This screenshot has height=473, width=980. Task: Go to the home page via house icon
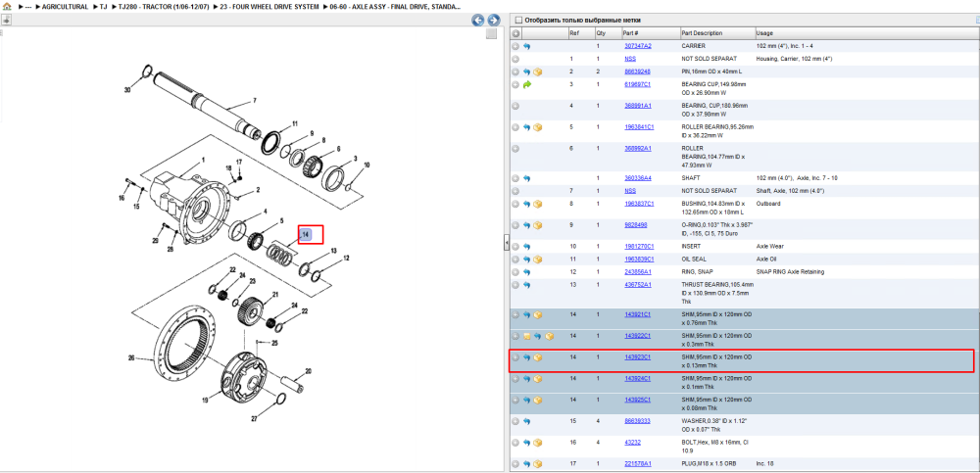pos(7,6)
